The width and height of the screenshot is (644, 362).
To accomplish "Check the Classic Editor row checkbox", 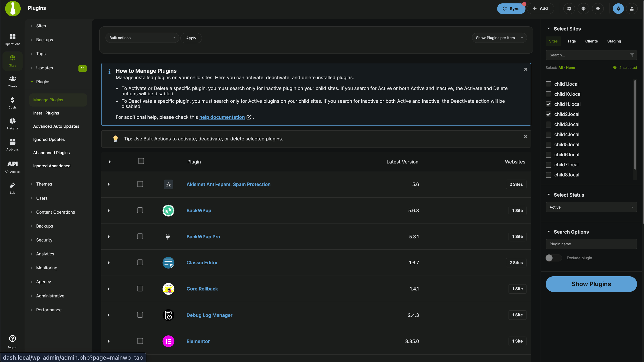I will coord(140,262).
